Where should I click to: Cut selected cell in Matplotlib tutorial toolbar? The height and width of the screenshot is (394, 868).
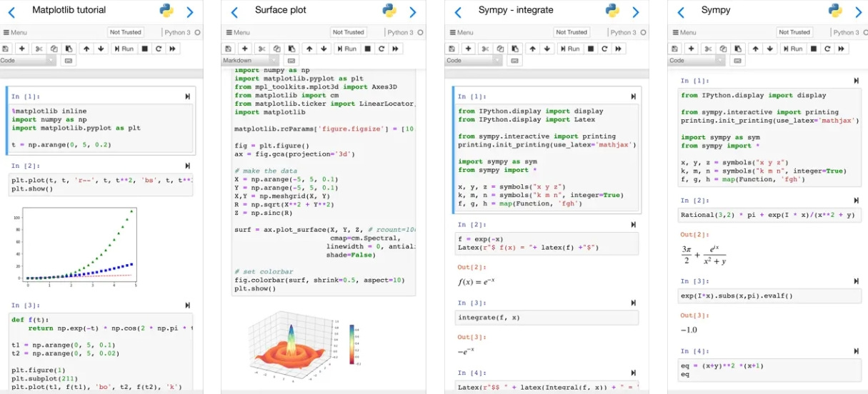39,49
